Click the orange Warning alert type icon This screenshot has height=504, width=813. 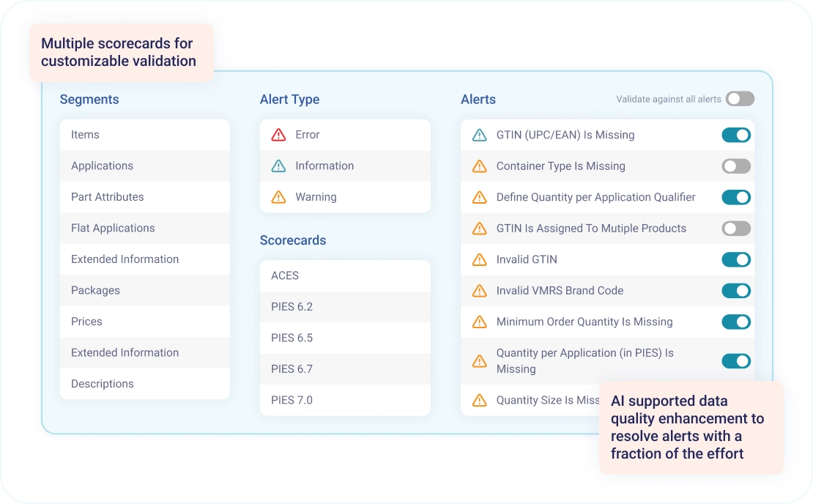tap(278, 197)
